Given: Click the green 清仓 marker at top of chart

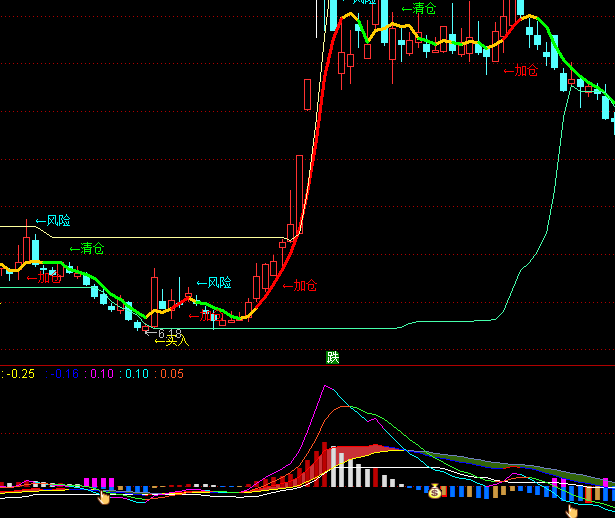Looking at the screenshot, I should click(419, 9).
